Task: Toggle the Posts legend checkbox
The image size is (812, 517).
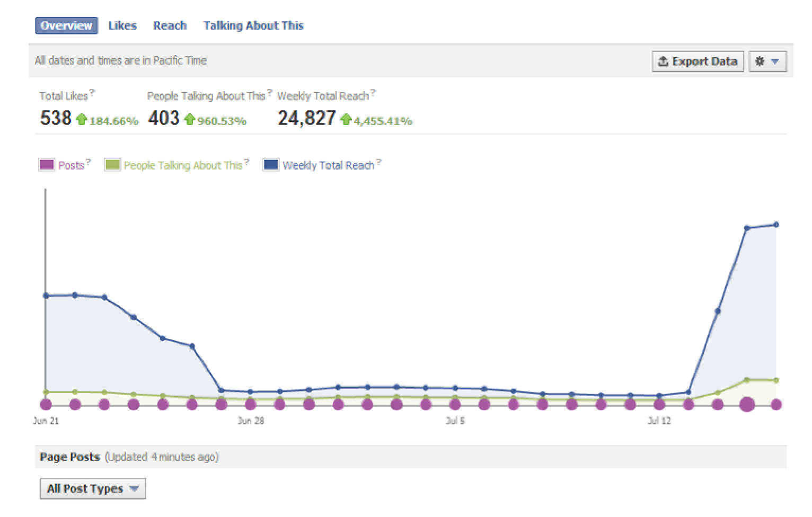Action: click(47, 165)
